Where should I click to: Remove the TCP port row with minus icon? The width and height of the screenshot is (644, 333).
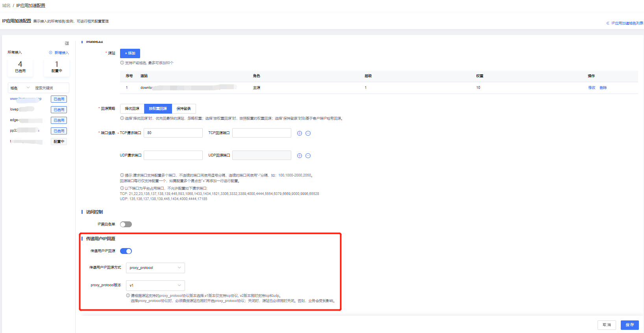pos(308,133)
